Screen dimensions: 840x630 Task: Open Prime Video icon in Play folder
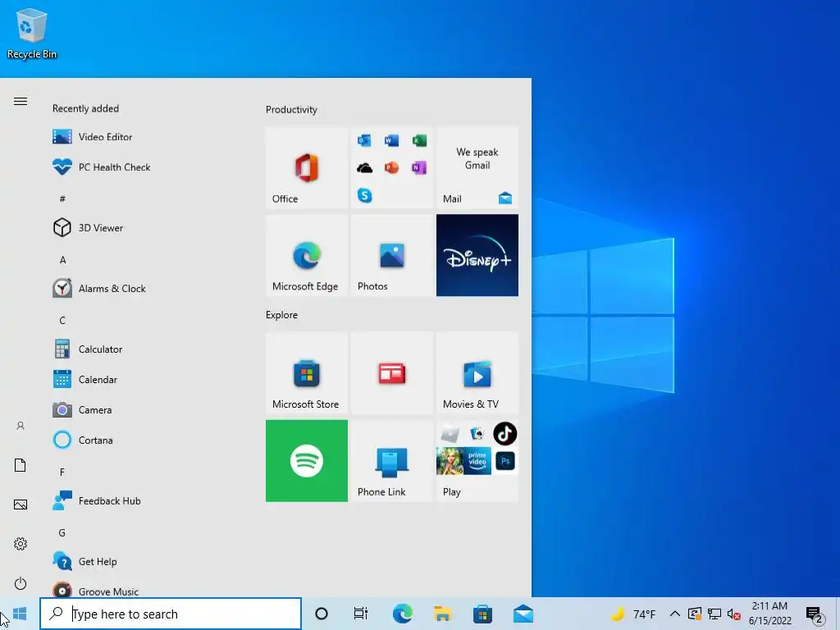(x=477, y=461)
